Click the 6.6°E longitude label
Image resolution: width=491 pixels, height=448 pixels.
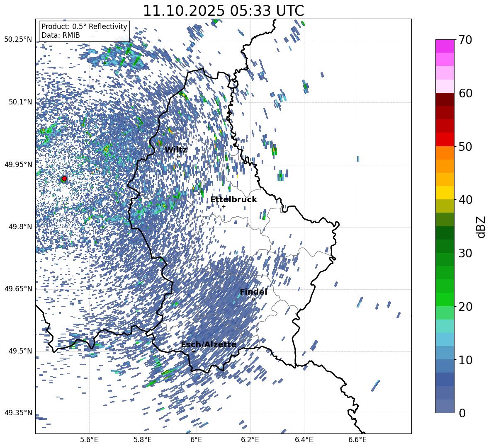(357, 440)
